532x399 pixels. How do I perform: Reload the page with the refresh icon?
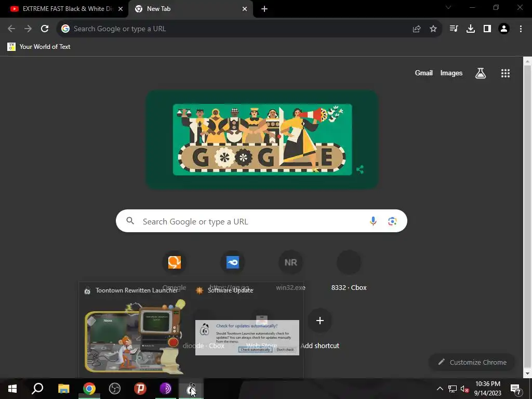(x=45, y=29)
